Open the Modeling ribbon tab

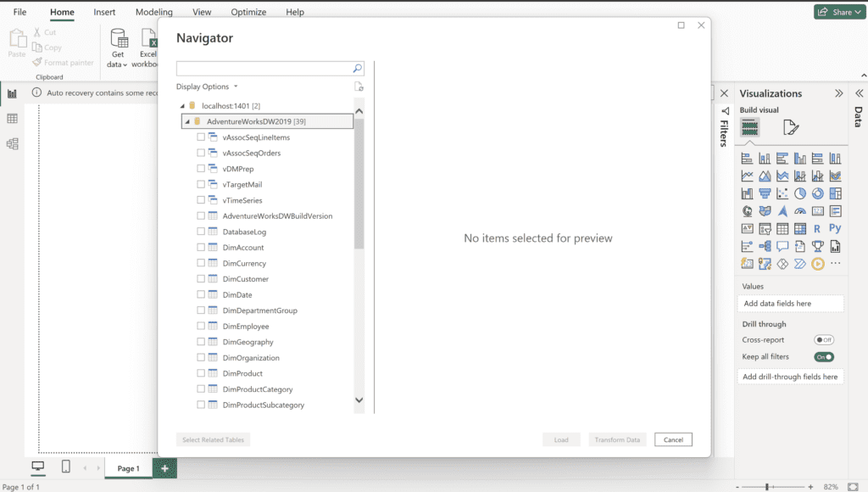point(153,13)
